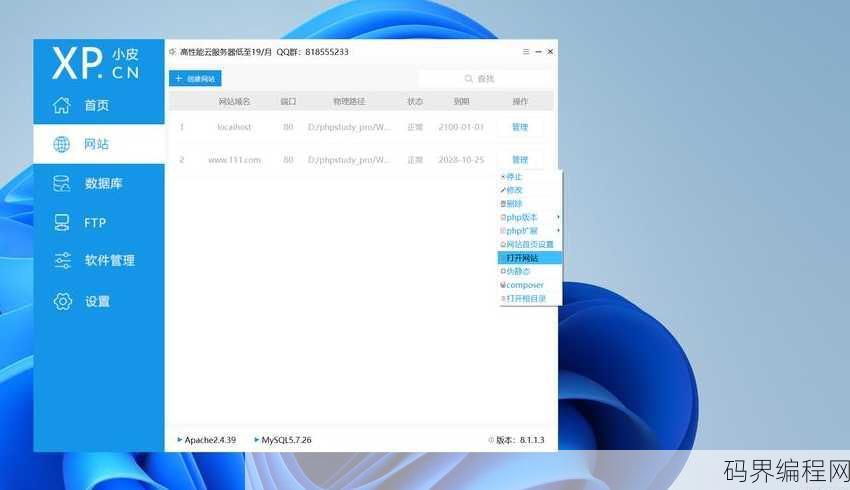Image resolution: width=850 pixels, height=490 pixels.
Task: Click the 网站域名 column header
Action: [x=234, y=101]
